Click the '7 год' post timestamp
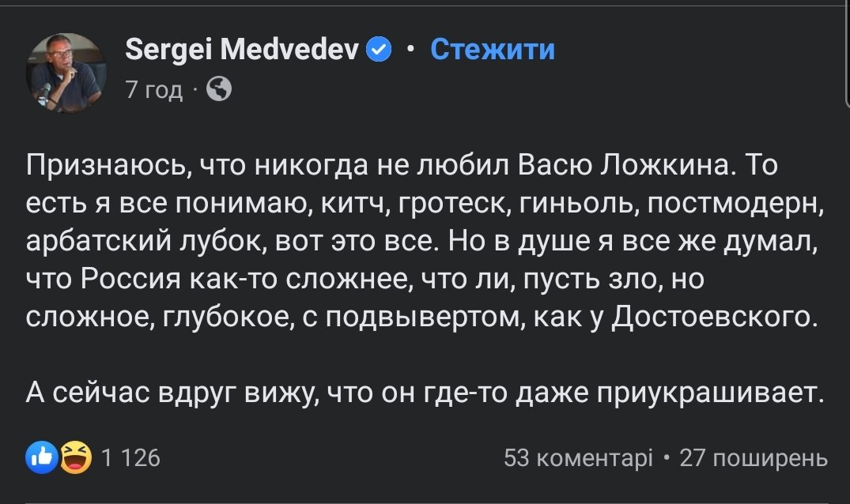 pos(153,90)
